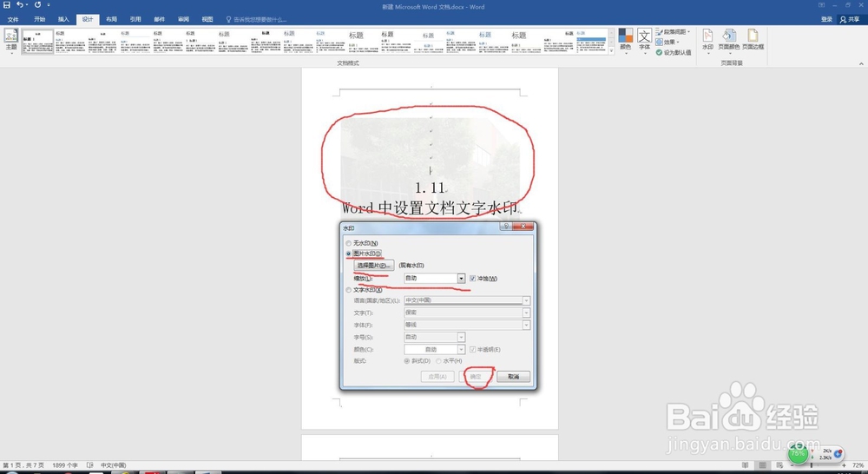This screenshot has width=868, height=474.
Task: Switch to the 布局 layout tab
Action: (112, 19)
